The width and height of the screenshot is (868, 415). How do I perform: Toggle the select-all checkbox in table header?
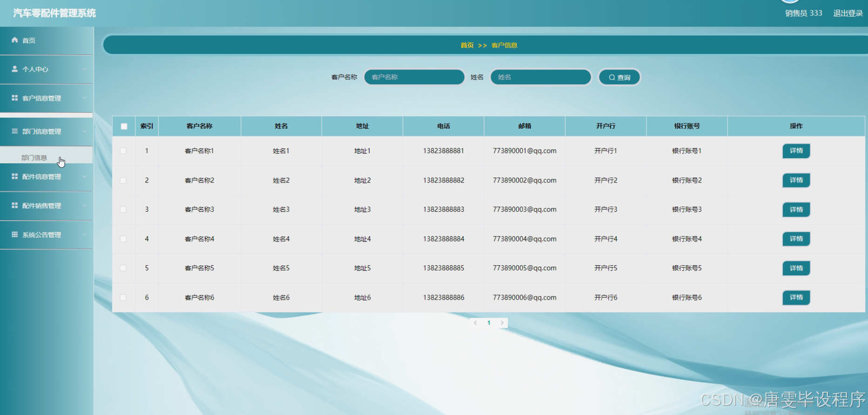coord(124,126)
